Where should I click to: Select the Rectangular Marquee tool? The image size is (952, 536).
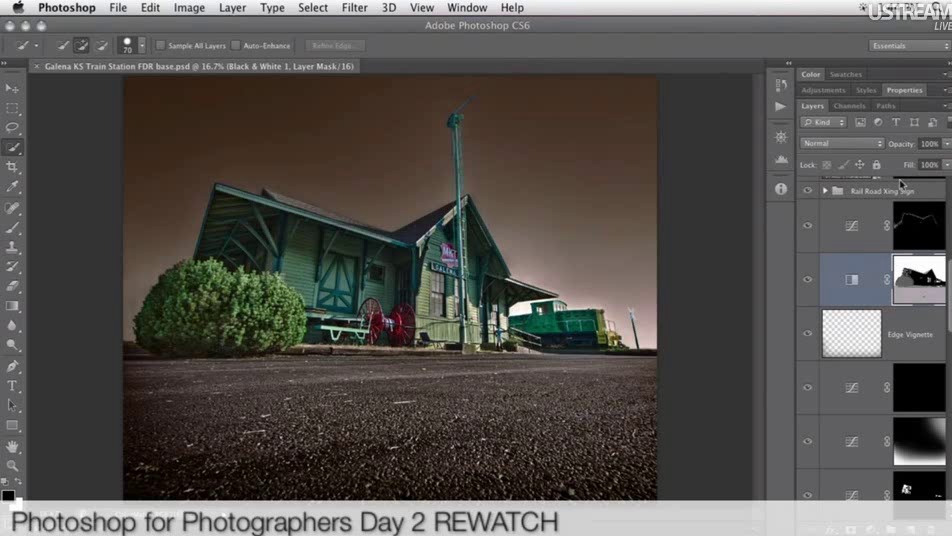pyautogui.click(x=12, y=109)
